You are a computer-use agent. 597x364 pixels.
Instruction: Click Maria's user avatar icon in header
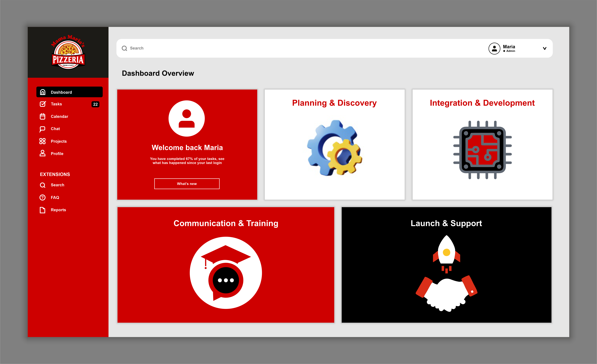pos(494,48)
